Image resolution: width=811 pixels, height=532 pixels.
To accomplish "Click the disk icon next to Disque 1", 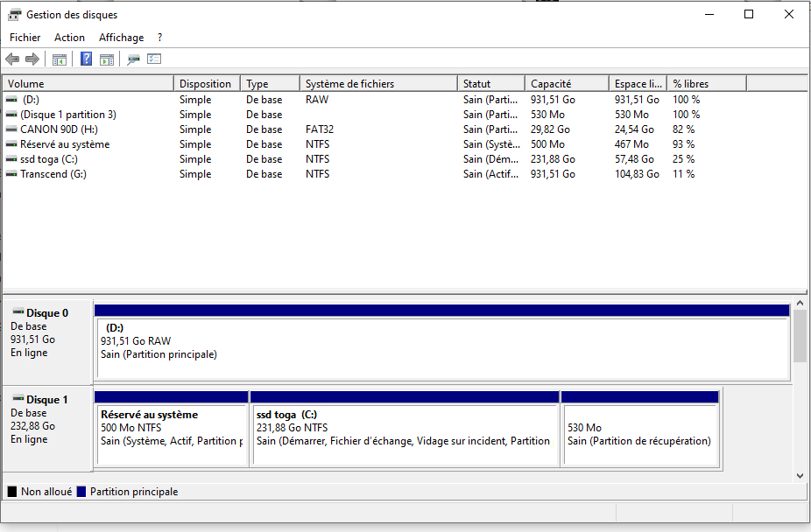I will tap(18, 399).
